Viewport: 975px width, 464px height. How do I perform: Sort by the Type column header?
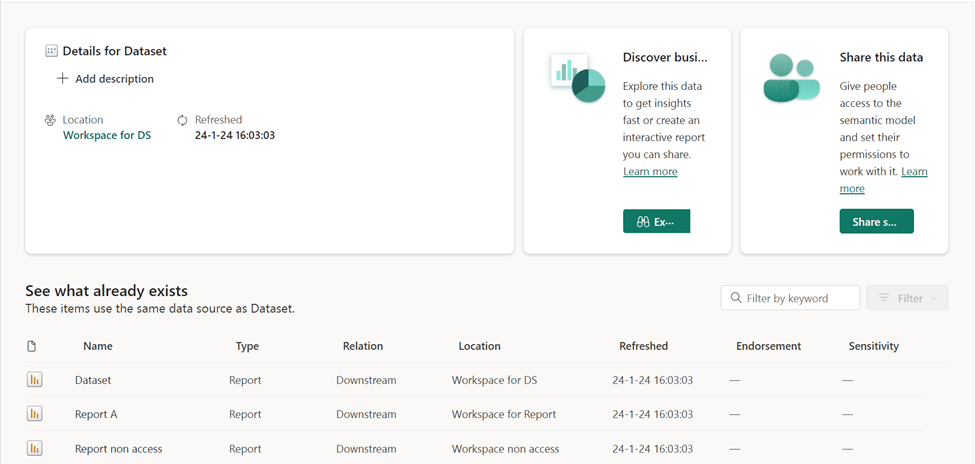[247, 346]
